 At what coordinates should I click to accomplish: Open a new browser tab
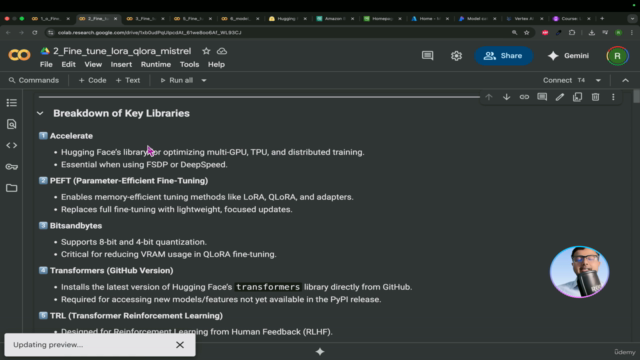click(x=602, y=18)
